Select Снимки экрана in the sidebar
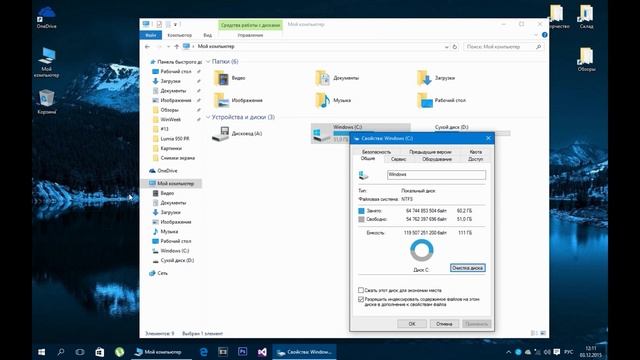 [x=177, y=158]
